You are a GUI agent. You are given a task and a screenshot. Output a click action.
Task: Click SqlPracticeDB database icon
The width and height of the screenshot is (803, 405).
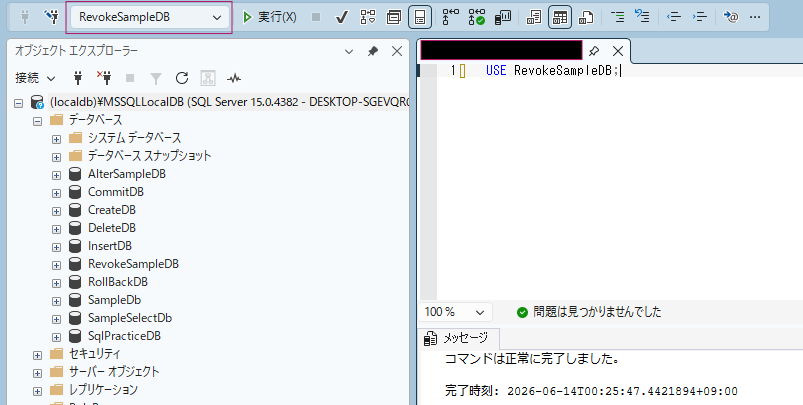pyautogui.click(x=75, y=336)
